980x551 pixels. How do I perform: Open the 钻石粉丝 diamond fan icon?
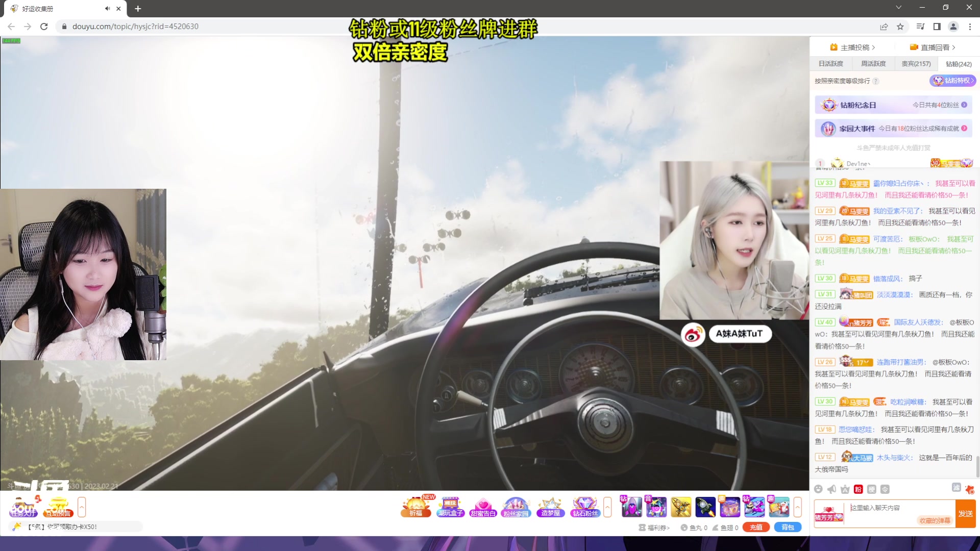[x=585, y=507]
